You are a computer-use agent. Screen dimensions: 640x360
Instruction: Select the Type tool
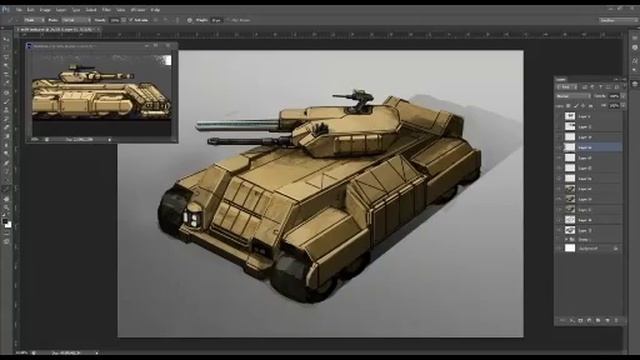pyautogui.click(x=6, y=172)
